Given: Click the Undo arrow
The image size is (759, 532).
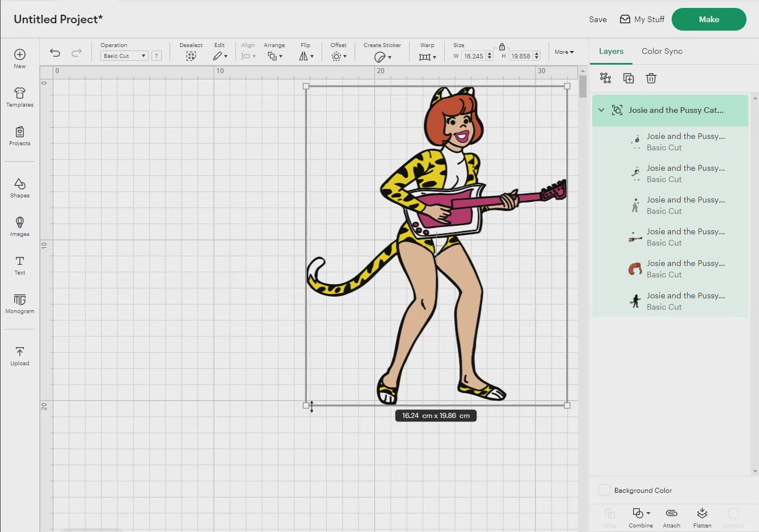Looking at the screenshot, I should [x=55, y=53].
